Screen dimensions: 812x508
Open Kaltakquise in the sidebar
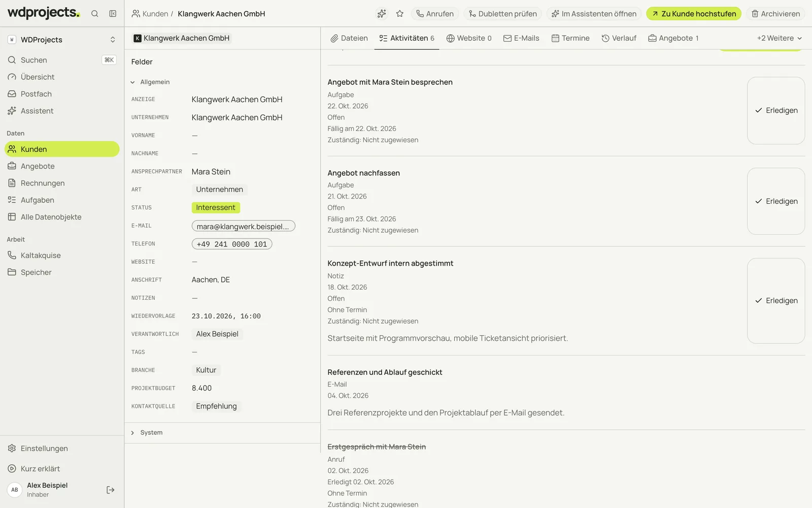(62, 255)
